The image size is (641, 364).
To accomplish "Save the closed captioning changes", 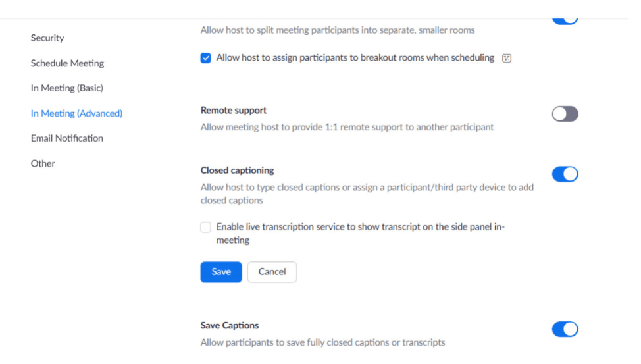I will click(221, 272).
